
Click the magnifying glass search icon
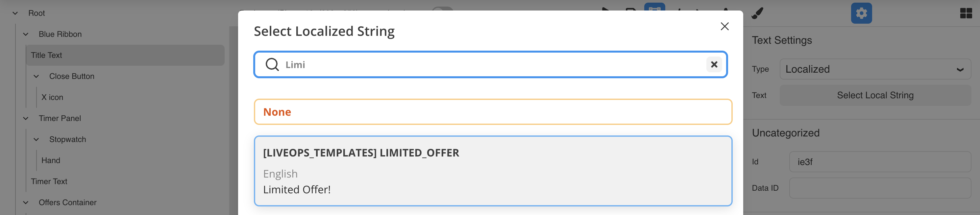(x=272, y=64)
